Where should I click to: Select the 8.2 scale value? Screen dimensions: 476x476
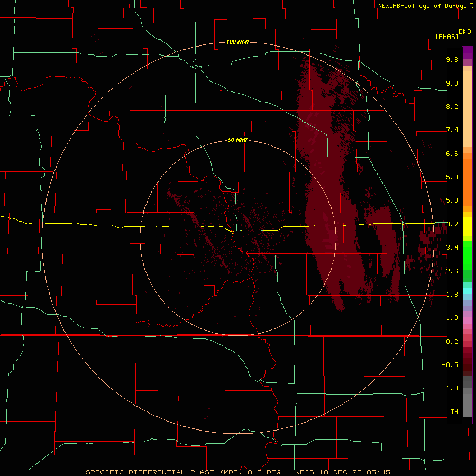click(x=452, y=106)
